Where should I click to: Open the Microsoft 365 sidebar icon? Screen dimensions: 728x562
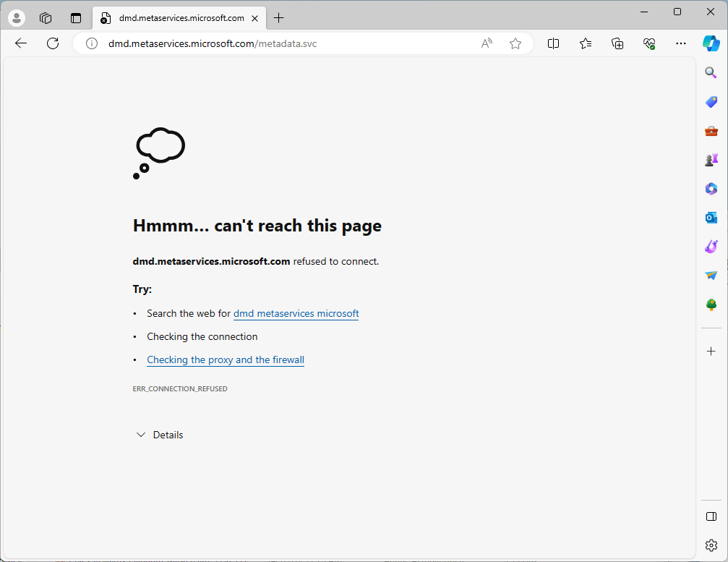point(711,189)
